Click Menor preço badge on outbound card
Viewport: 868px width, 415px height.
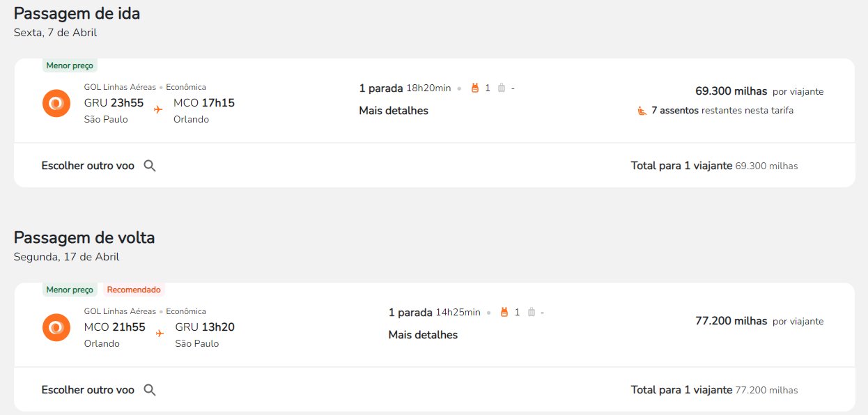click(70, 65)
